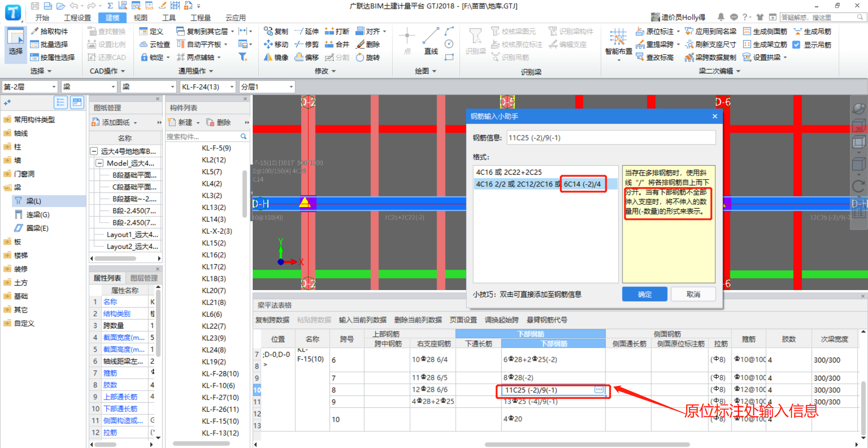Expand the 添加图纸 dropdown arrow

(135, 123)
